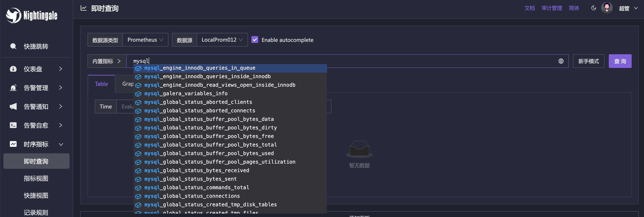
Task: Select the time-series chart icon for 时序指标
Action: coord(13,144)
